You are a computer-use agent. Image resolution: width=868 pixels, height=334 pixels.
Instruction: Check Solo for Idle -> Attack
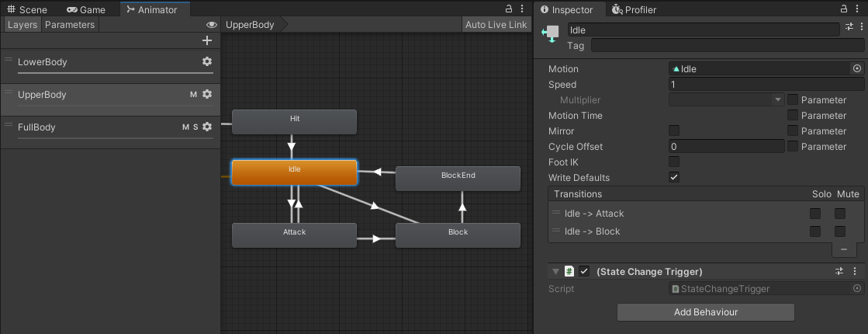point(815,214)
